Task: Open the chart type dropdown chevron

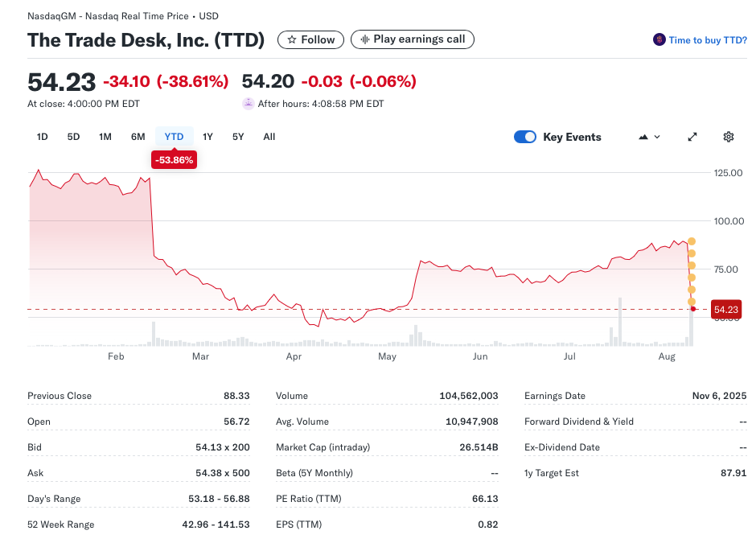Action: coord(657,137)
